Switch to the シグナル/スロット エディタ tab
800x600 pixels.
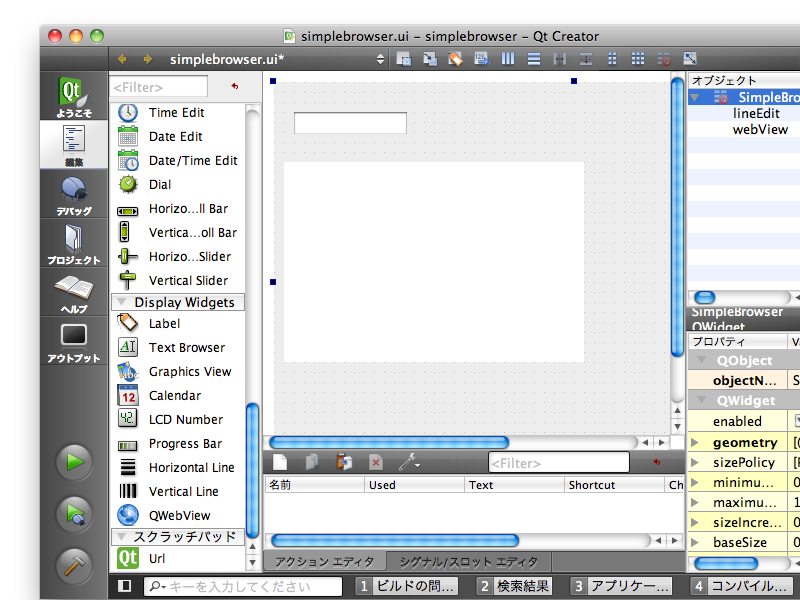[x=466, y=562]
